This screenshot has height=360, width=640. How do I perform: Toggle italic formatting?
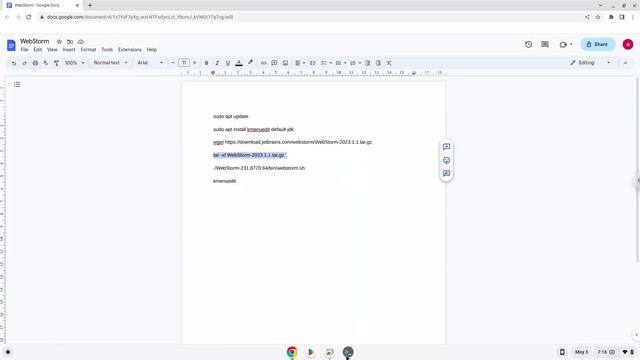[217, 63]
